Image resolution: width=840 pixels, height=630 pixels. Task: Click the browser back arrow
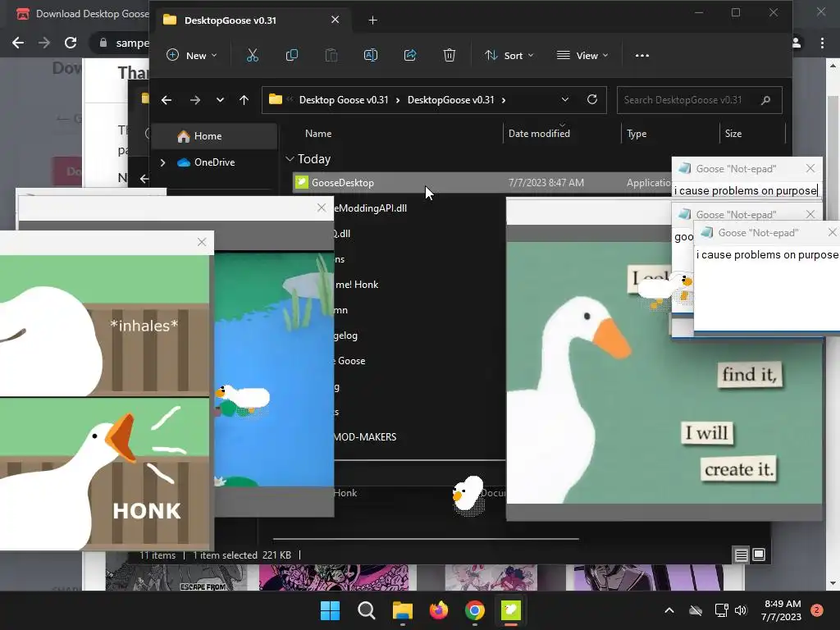click(18, 43)
